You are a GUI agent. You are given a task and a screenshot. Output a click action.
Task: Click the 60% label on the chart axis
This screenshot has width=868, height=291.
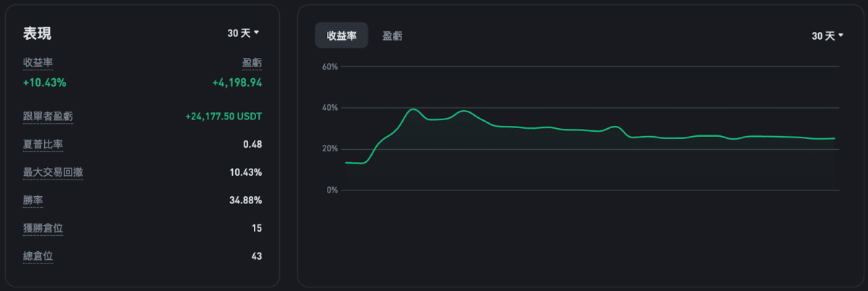330,67
